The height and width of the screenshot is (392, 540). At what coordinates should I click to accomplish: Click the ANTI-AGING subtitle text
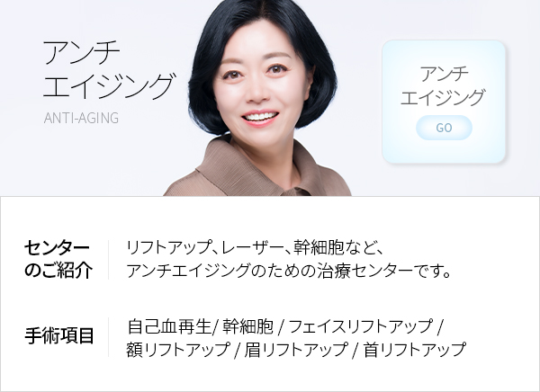tap(81, 118)
